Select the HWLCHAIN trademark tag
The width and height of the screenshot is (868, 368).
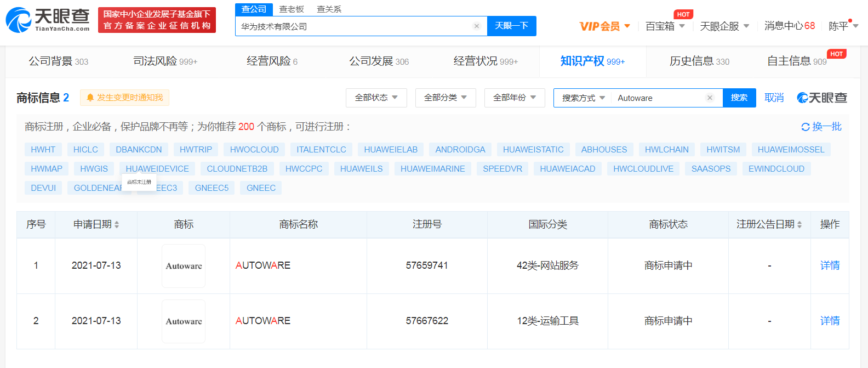pos(666,150)
